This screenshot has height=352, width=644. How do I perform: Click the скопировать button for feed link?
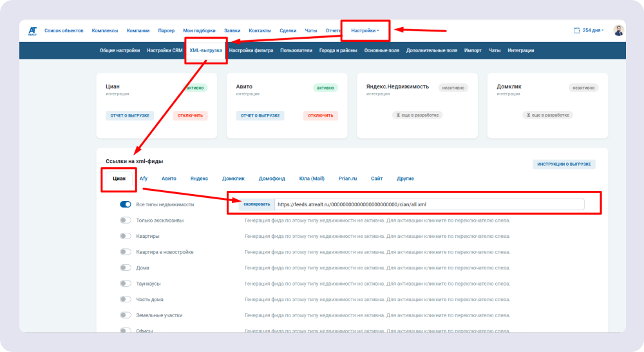tap(256, 204)
